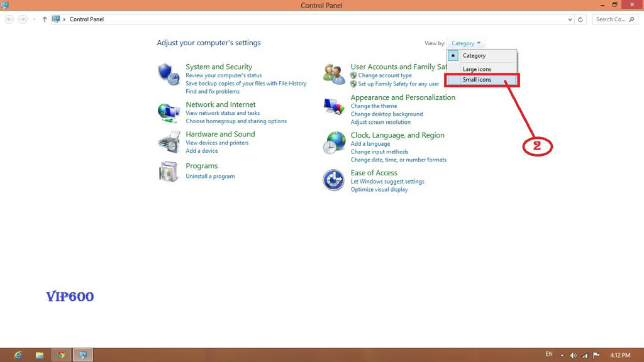Image resolution: width=644 pixels, height=362 pixels.
Task: Click the Control Panel icon in address bar
Action: pyautogui.click(x=56, y=19)
